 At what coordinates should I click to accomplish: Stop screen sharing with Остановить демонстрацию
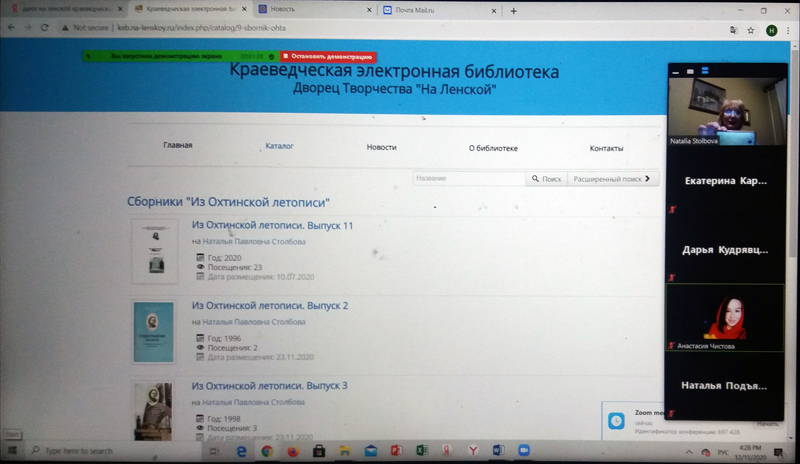pos(328,57)
